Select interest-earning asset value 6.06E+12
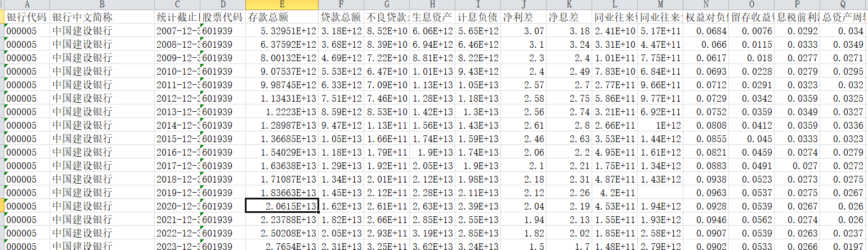The image size is (868, 250). (x=432, y=30)
